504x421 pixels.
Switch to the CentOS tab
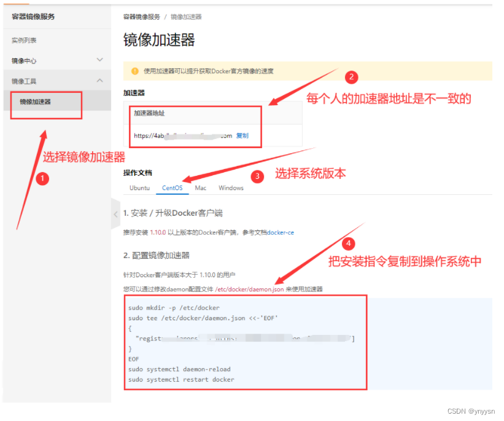[173, 188]
